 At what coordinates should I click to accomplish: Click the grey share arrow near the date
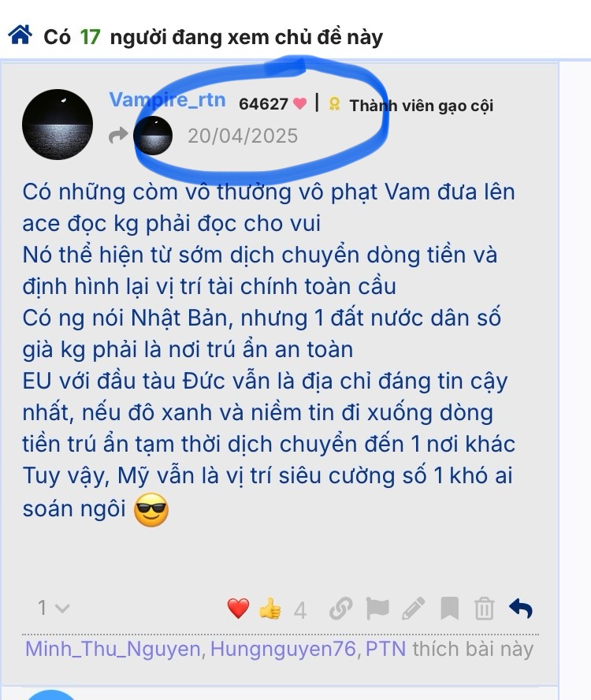click(x=118, y=136)
